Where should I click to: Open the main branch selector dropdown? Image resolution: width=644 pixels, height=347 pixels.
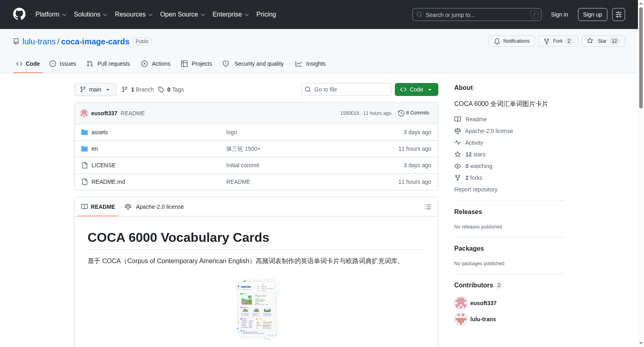coord(95,89)
